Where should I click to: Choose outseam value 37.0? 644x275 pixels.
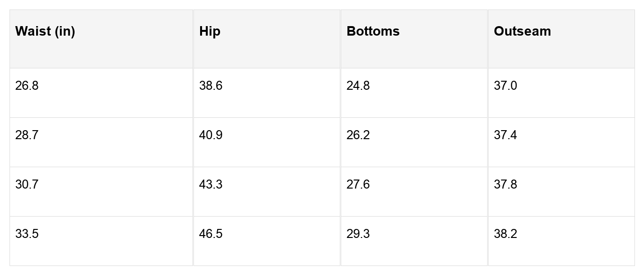pos(561,93)
